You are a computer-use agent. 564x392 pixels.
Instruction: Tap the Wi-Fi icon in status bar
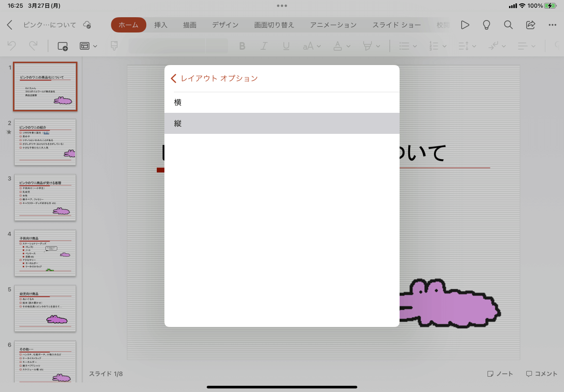coord(522,6)
